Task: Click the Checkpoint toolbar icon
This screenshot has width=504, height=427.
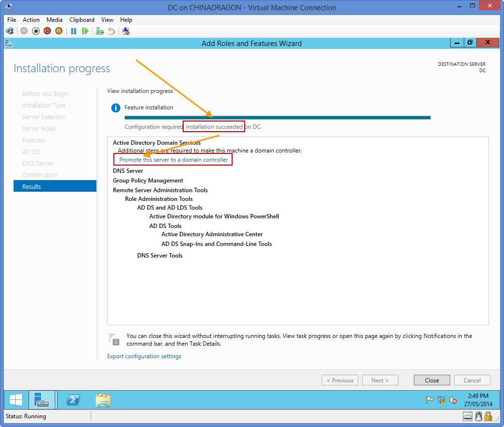Action: pos(100,31)
